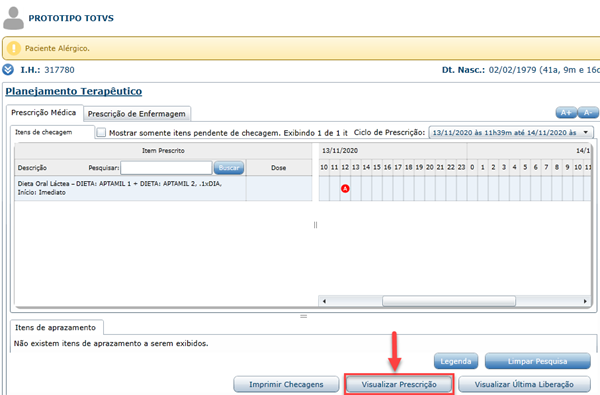
Task: Click the patient avatar icon
Action: click(13, 18)
